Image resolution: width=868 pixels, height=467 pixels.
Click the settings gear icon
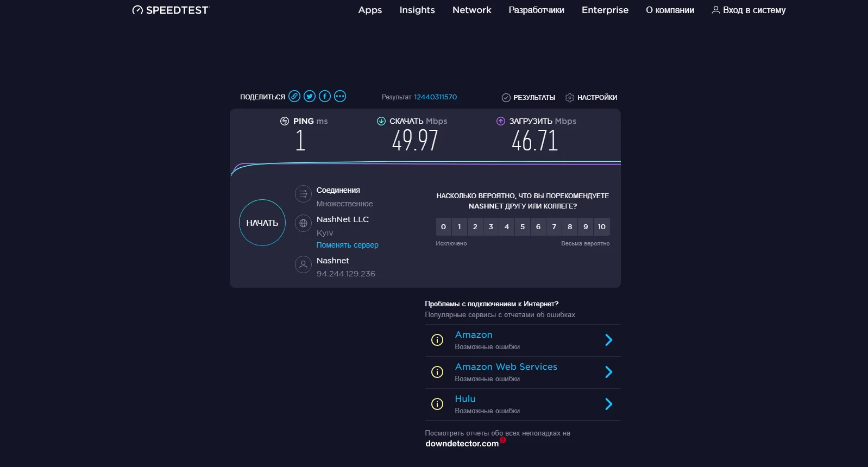[570, 98]
